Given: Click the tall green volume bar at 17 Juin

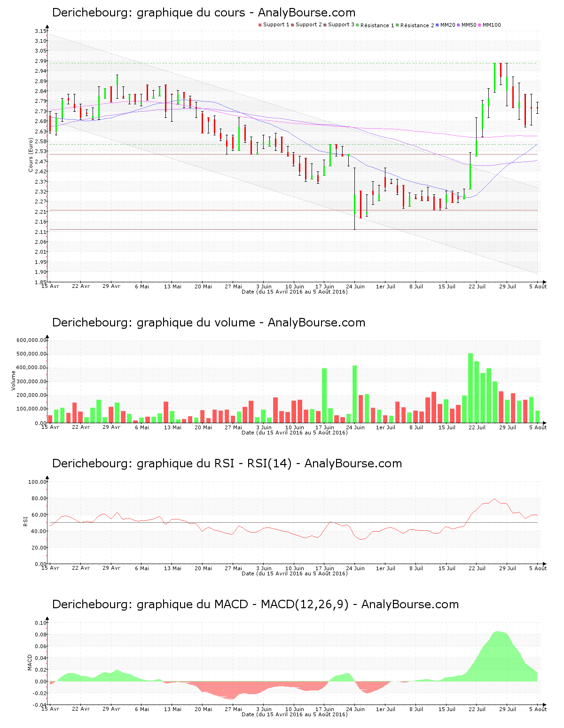Looking at the screenshot, I should coord(324,395).
